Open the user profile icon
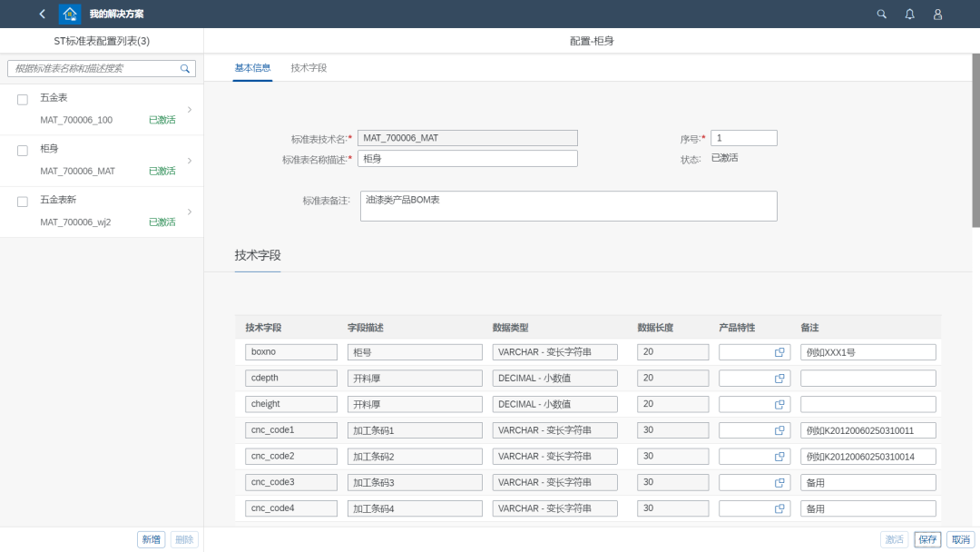This screenshot has width=980, height=552. click(937, 14)
